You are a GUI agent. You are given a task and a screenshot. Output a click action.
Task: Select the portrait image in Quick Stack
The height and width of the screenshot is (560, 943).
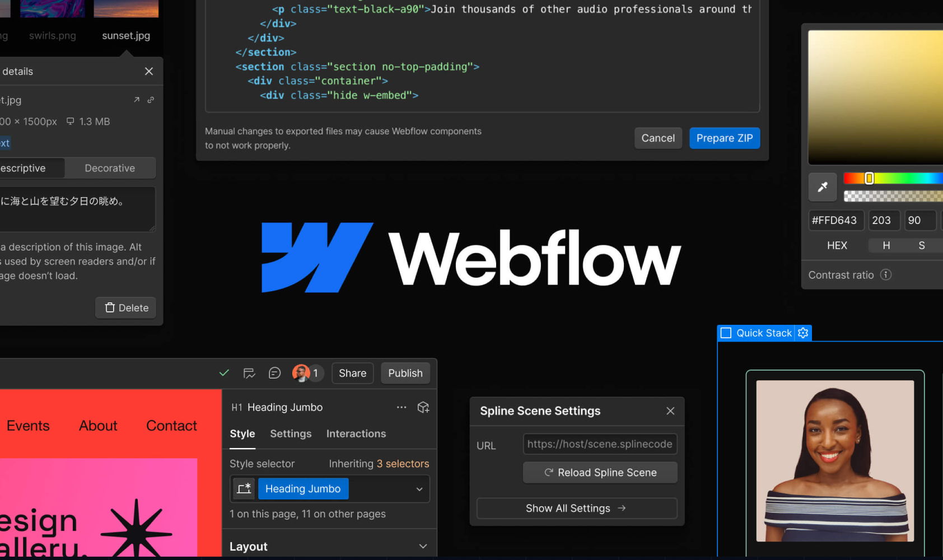(x=835, y=461)
